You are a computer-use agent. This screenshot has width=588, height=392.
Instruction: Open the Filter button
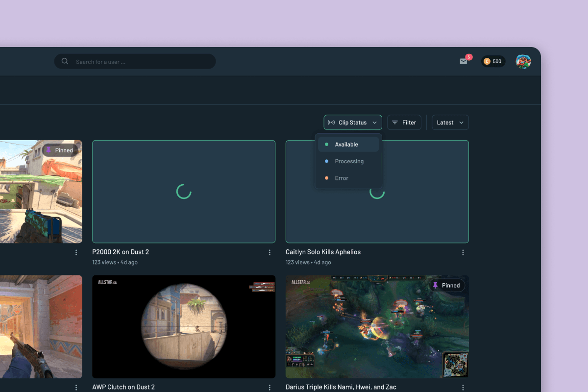tap(404, 122)
